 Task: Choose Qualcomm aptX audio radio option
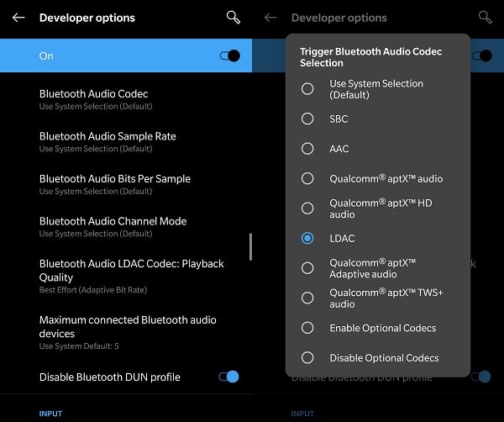307,178
